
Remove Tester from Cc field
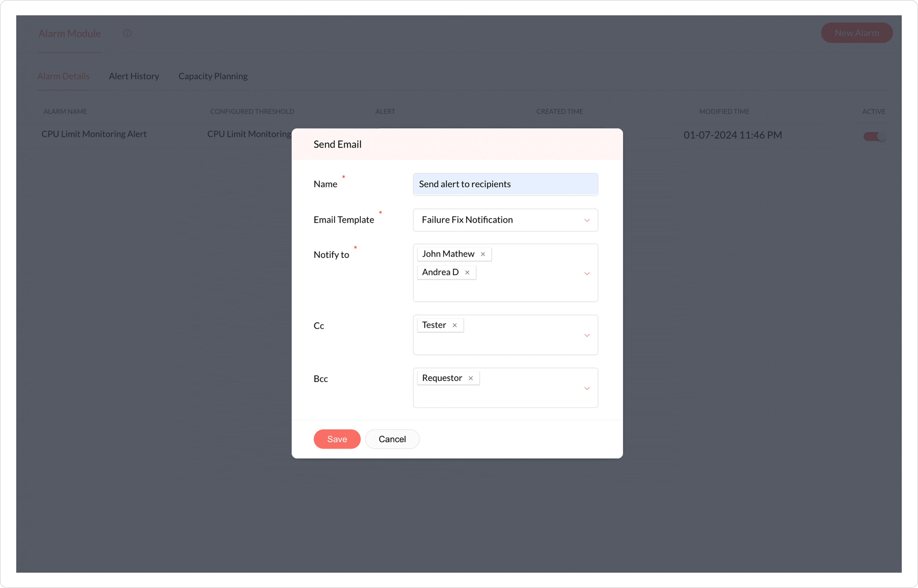(455, 325)
